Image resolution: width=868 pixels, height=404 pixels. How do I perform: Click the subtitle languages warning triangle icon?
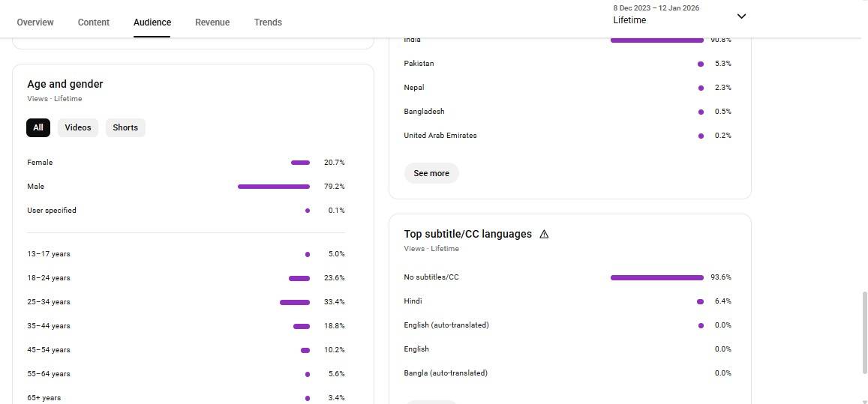coord(544,234)
